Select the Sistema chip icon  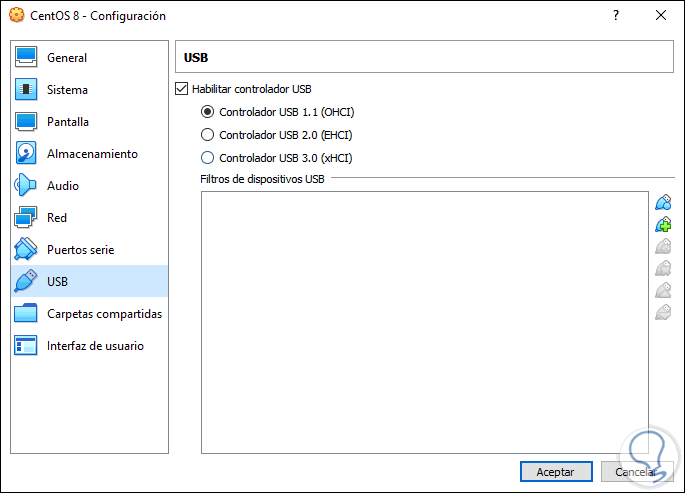coord(27,90)
